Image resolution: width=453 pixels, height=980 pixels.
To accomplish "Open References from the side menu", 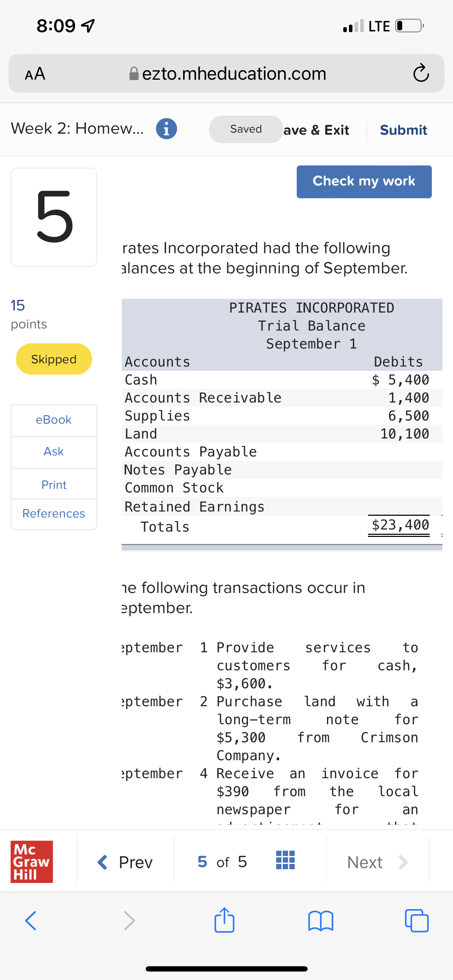I will pos(54,514).
